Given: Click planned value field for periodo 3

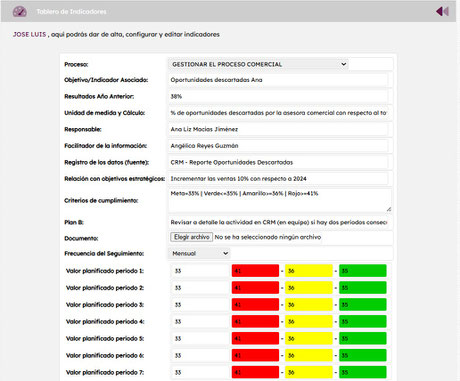Looking at the screenshot, I should click(200, 305).
